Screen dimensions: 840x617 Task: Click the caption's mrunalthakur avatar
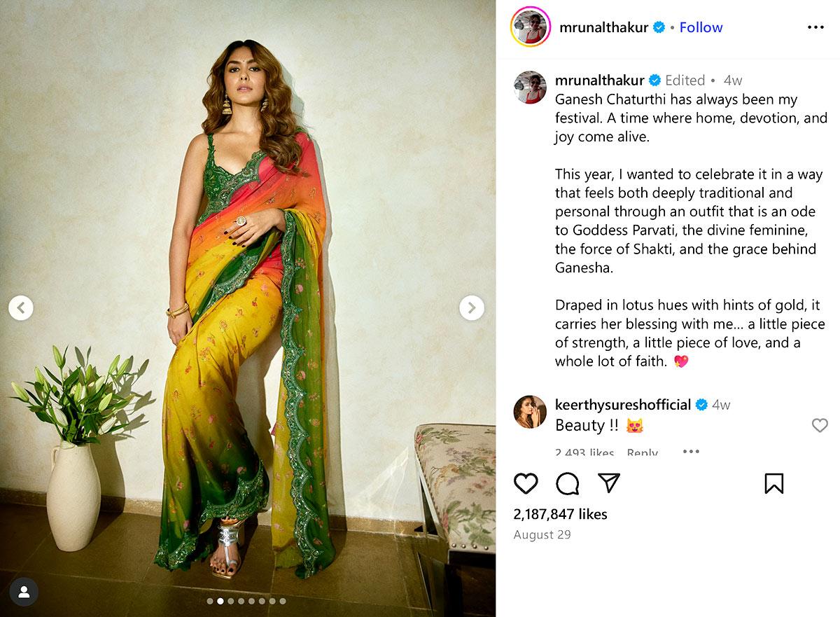(530, 87)
